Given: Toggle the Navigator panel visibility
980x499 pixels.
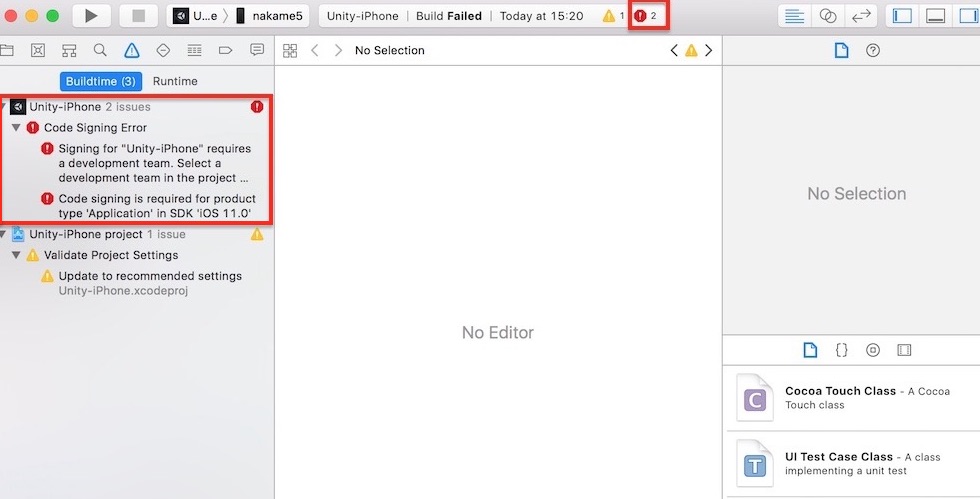Looking at the screenshot, I should pyautogui.click(x=902, y=16).
